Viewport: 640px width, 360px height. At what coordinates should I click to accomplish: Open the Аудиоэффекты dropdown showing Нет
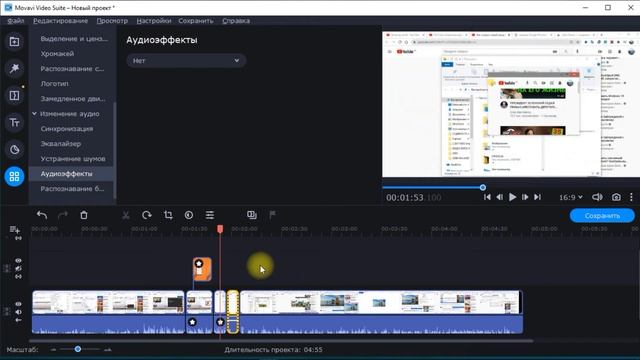pyautogui.click(x=186, y=60)
